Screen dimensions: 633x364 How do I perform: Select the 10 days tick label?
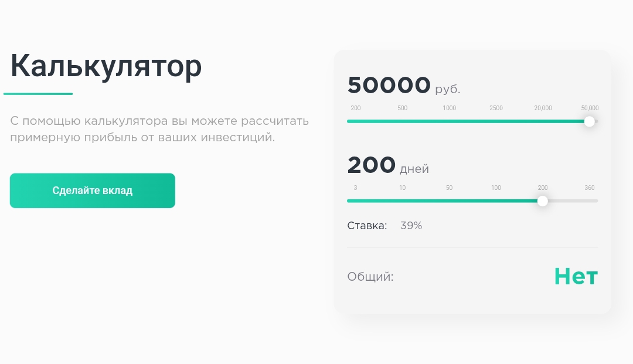403,188
